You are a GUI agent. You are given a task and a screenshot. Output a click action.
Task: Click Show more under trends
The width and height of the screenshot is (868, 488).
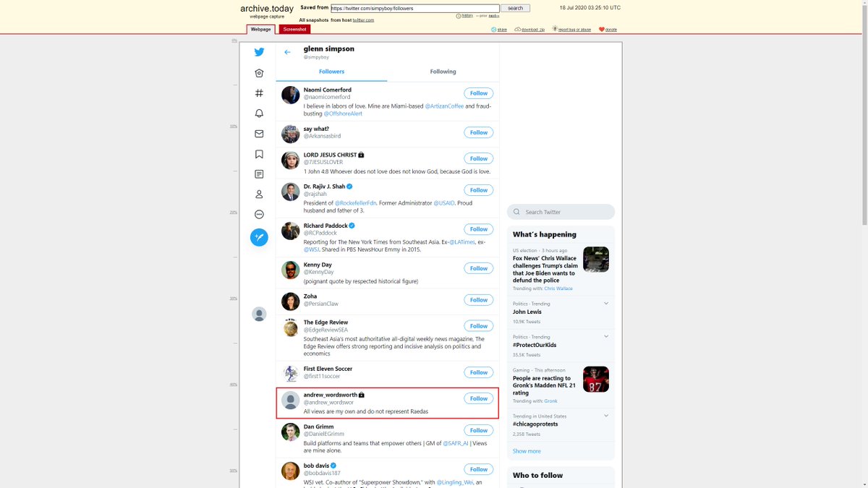pyautogui.click(x=527, y=451)
